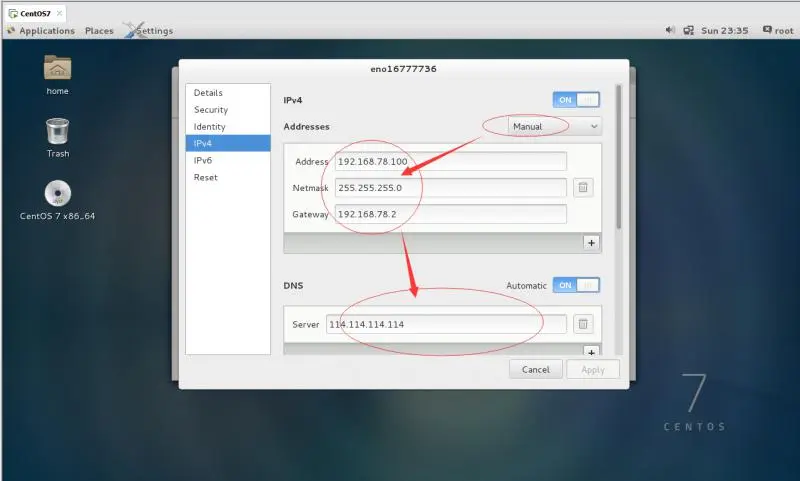Open the root user menu
Screen dimensions: 800x481
[x=778, y=31]
